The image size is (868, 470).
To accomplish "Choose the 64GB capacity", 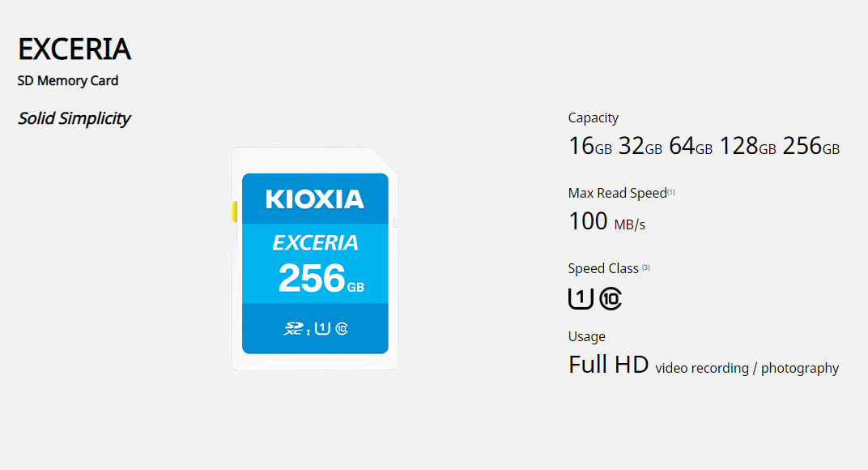I will click(x=691, y=147).
